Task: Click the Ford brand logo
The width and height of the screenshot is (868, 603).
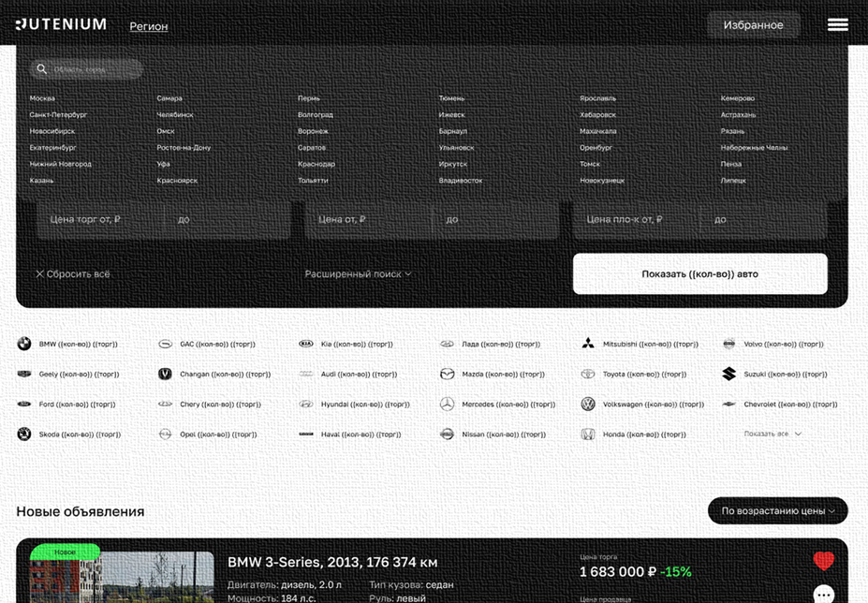Action: (23, 404)
